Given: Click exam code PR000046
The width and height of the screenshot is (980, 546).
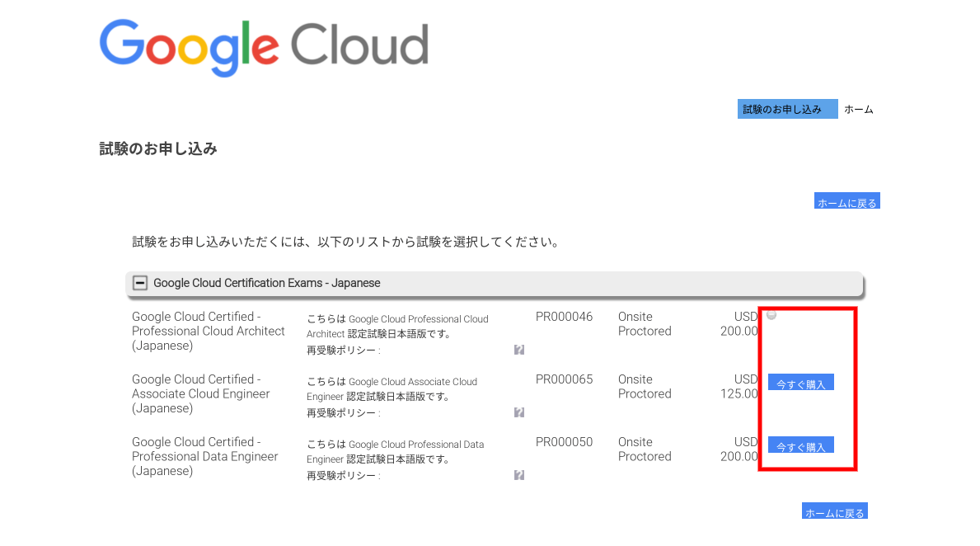Looking at the screenshot, I should pos(564,317).
